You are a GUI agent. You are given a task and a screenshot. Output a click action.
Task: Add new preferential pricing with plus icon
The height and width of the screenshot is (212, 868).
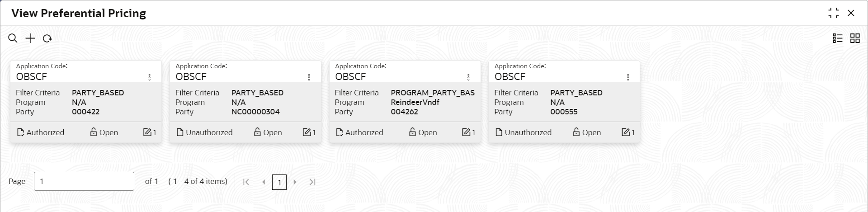point(30,38)
